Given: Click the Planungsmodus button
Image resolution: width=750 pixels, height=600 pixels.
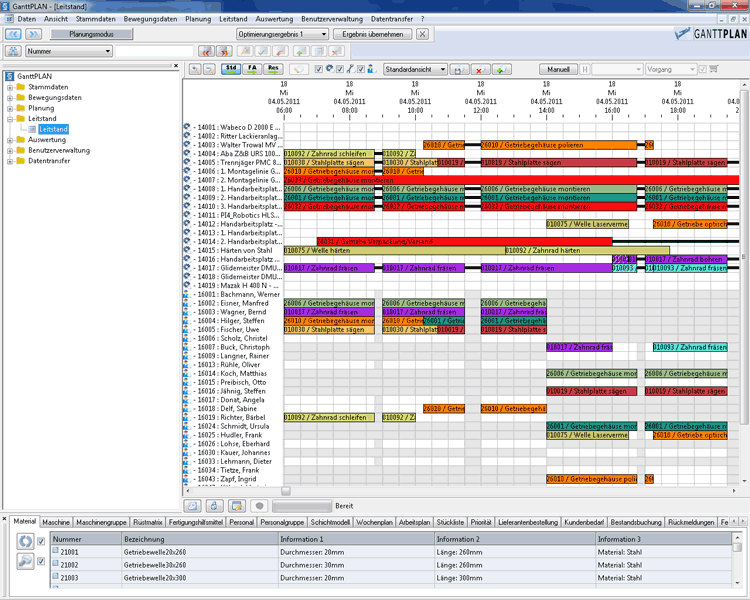Looking at the screenshot, I should (91, 34).
